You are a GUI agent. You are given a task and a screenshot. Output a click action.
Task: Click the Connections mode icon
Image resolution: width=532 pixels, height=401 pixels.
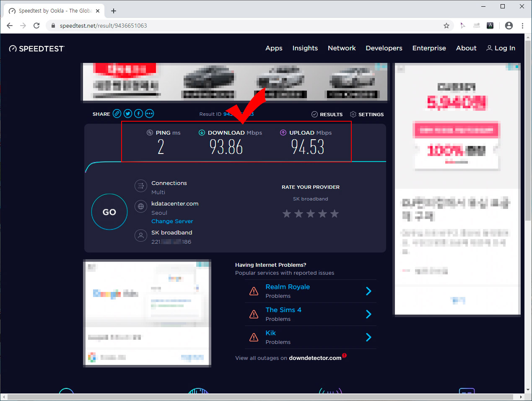[141, 186]
